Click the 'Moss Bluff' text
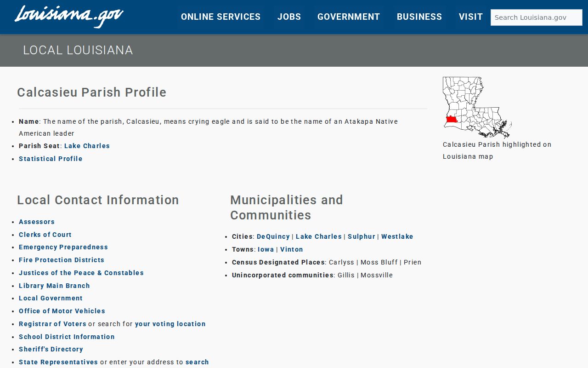The height and width of the screenshot is (368, 588). click(x=379, y=262)
